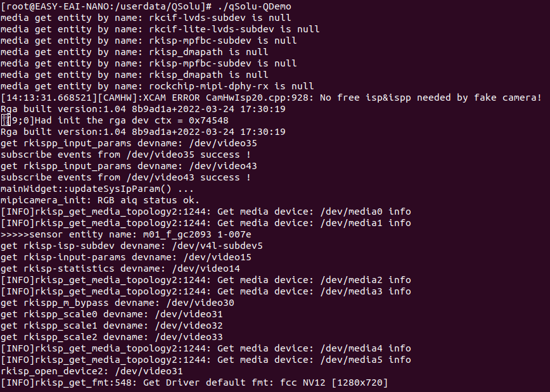The image size is (550, 392).
Task: Click the rkcif-lite-lvds-subdev is null line
Action: tap(160, 29)
